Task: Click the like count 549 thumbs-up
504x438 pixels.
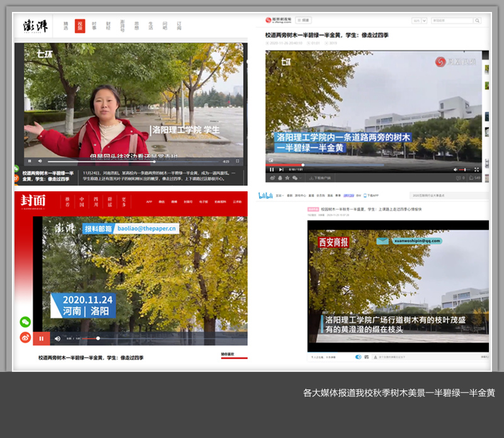Action: (475, 178)
